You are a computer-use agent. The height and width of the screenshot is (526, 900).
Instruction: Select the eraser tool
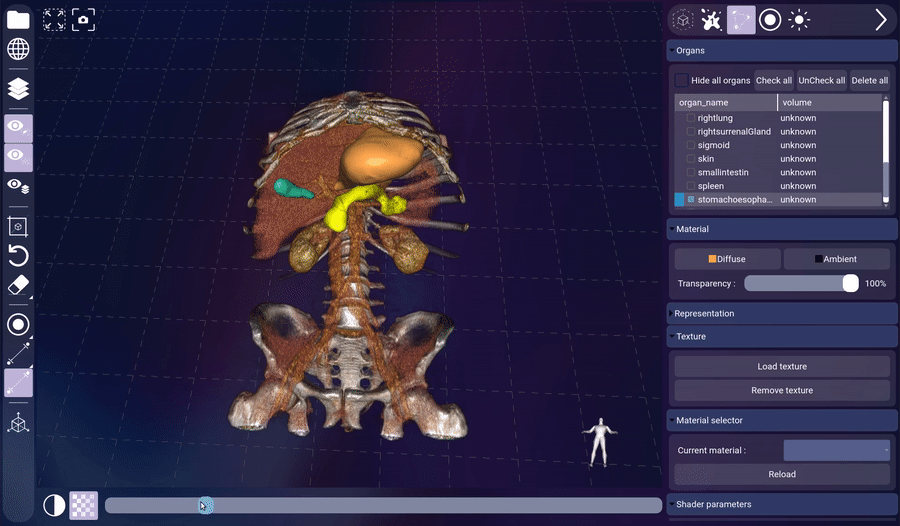click(x=18, y=285)
